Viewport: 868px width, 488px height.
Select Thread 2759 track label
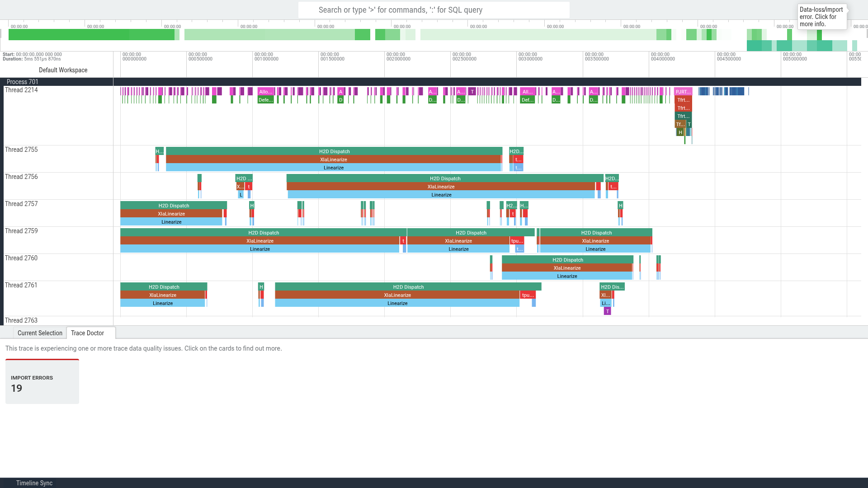coord(21,231)
